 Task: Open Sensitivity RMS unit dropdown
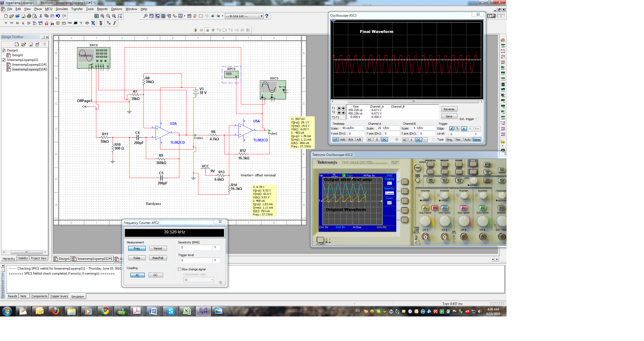216,247
